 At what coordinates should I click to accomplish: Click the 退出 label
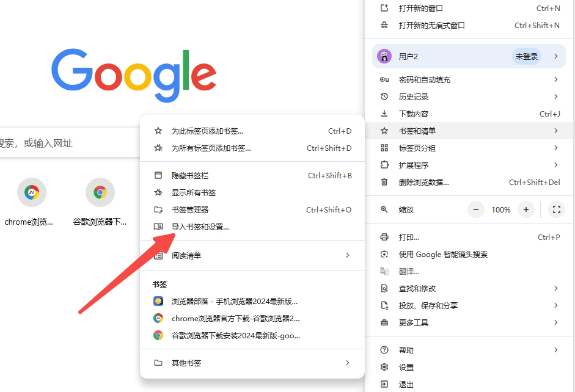click(406, 384)
